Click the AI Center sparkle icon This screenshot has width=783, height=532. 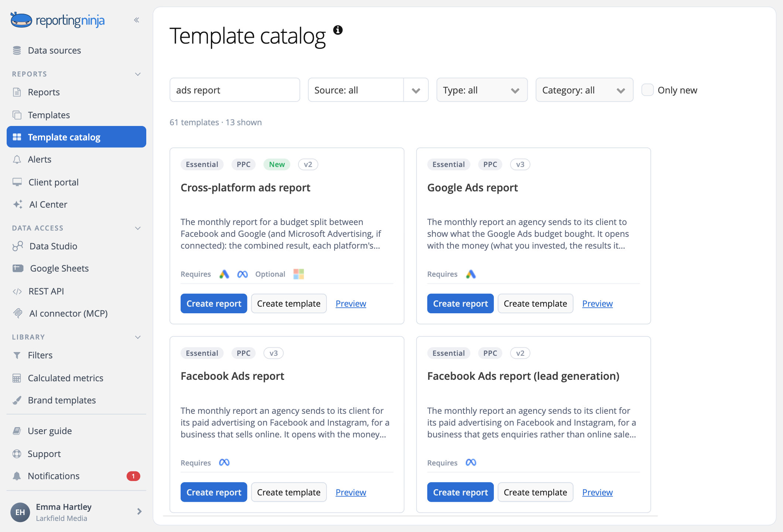(x=18, y=204)
